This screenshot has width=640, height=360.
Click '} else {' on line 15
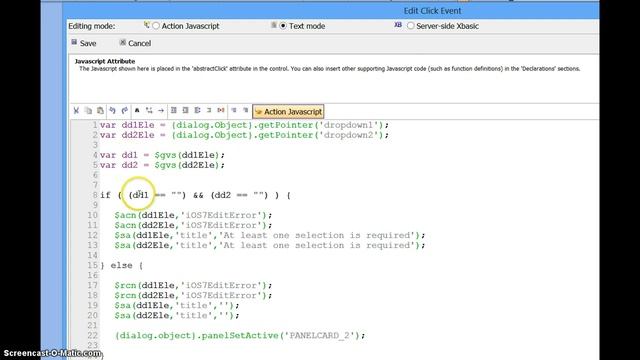(122, 265)
